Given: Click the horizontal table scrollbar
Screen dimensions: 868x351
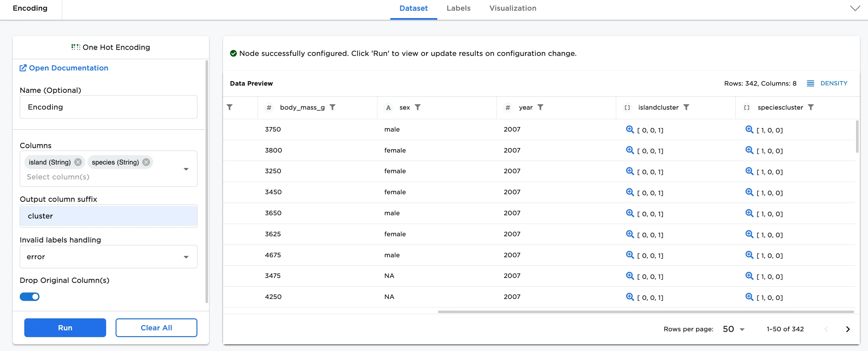Looking at the screenshot, I should 646,312.
